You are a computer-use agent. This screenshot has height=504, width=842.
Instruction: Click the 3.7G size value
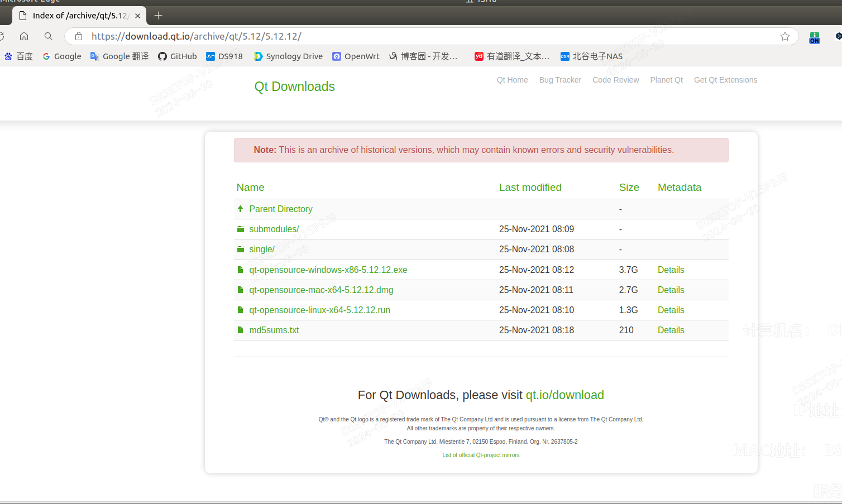(x=628, y=270)
